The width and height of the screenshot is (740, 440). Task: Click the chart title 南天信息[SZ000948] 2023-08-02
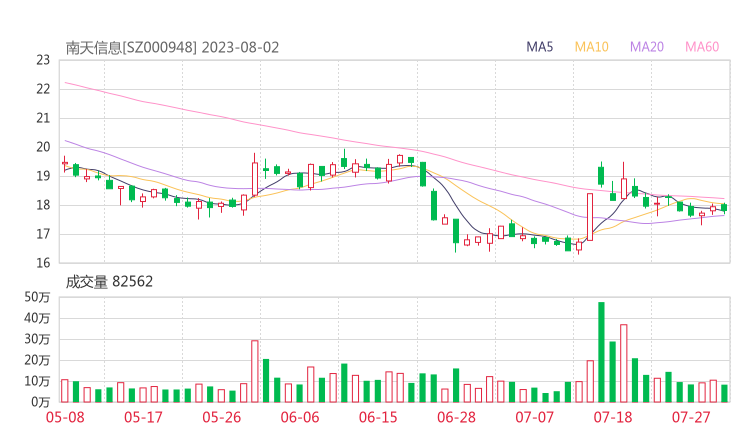click(172, 48)
